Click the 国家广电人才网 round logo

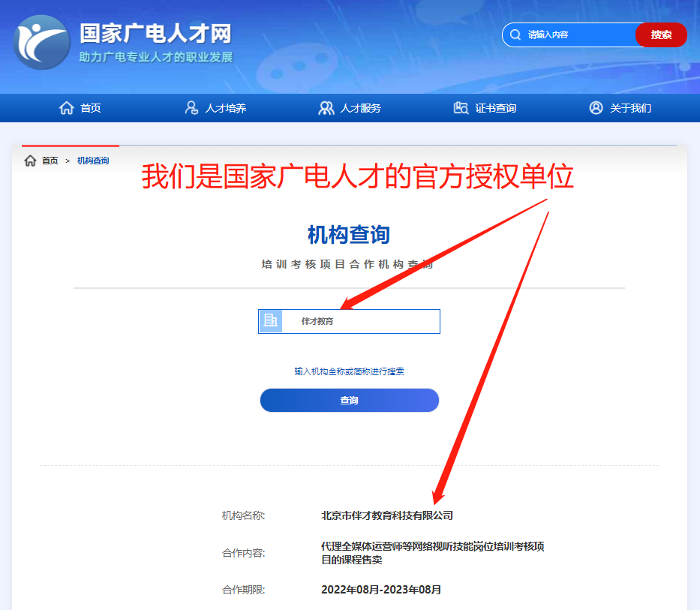click(x=41, y=43)
